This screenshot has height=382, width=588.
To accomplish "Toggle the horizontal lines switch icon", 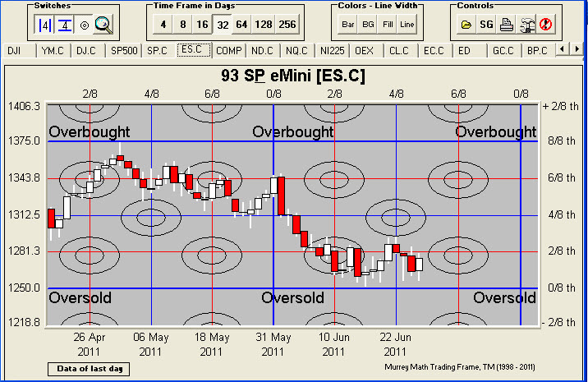I will pos(65,25).
